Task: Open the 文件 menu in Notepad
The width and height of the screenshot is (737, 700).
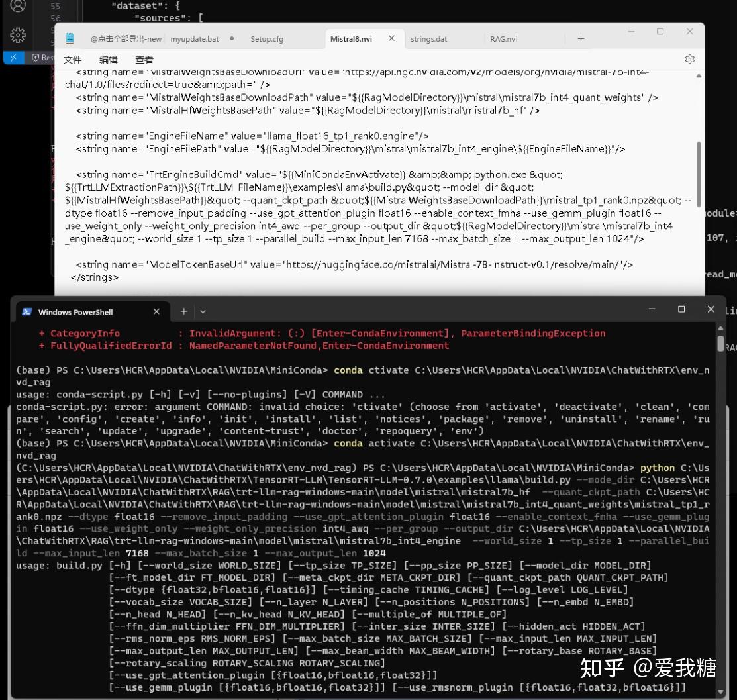Action: pyautogui.click(x=72, y=60)
